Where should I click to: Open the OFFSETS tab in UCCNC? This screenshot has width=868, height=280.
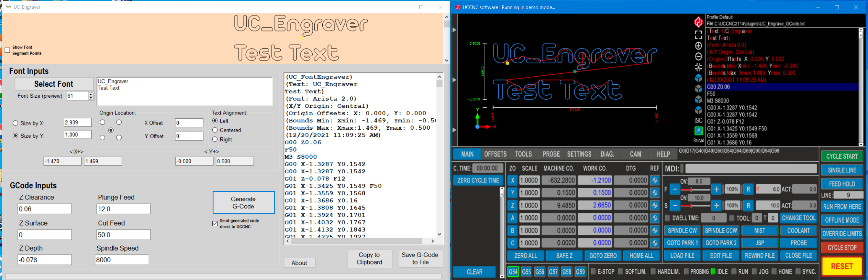pos(495,154)
